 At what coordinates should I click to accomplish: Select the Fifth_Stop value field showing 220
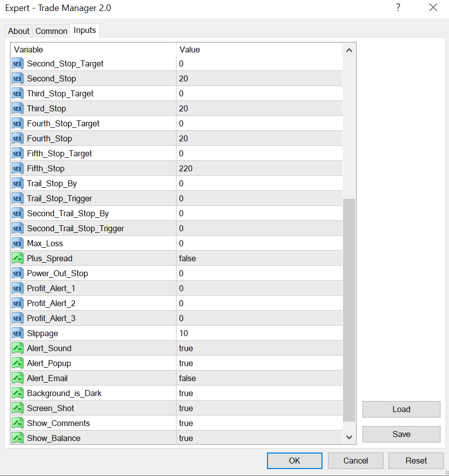point(186,168)
